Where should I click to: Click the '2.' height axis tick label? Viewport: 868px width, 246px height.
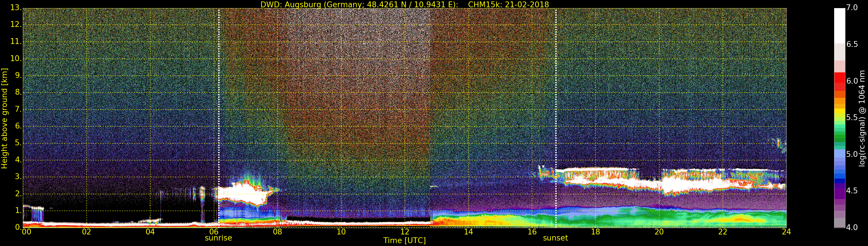click(18, 193)
